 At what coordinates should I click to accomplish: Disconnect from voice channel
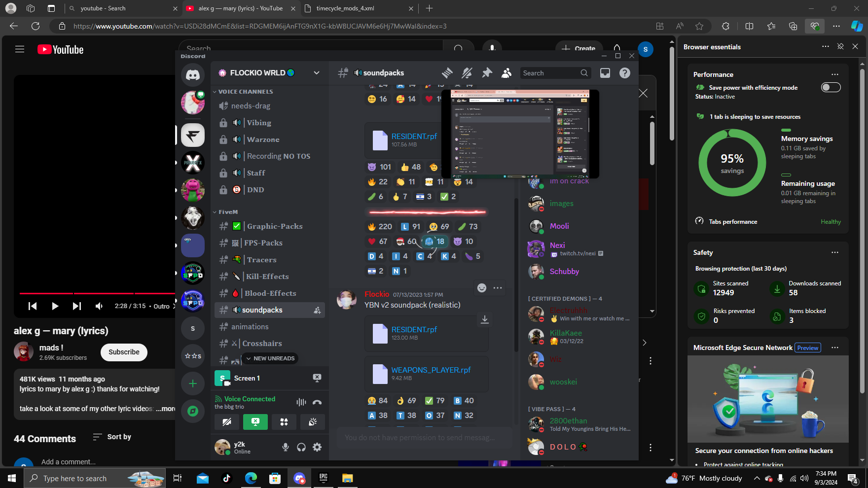[x=317, y=402]
